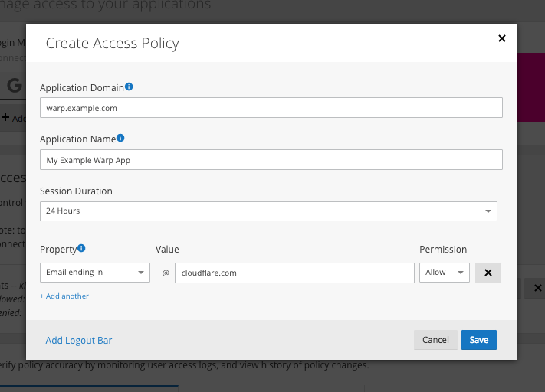The image size is (545, 392).
Task: Click the Add Logout Bar link
Action: point(79,340)
